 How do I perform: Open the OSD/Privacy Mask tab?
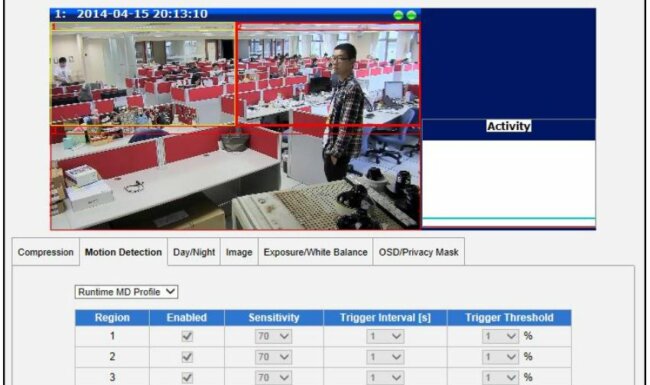click(x=419, y=252)
